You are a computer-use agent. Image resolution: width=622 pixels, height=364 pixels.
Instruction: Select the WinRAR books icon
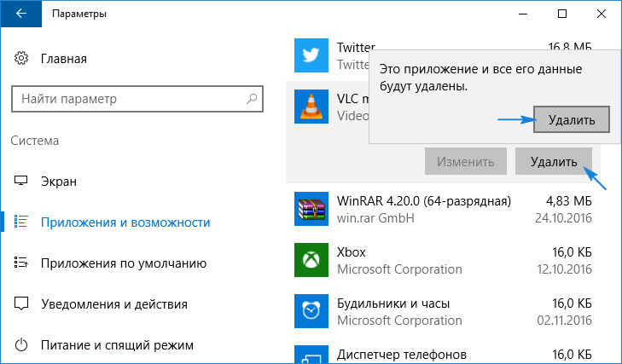311,209
